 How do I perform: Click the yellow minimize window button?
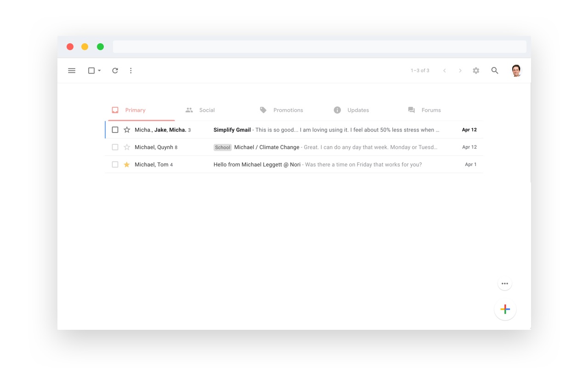(x=85, y=46)
